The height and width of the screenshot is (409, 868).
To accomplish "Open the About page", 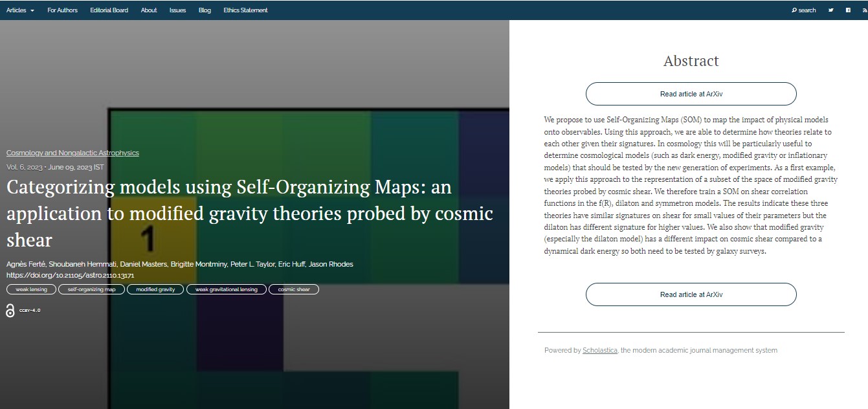I will coord(149,10).
